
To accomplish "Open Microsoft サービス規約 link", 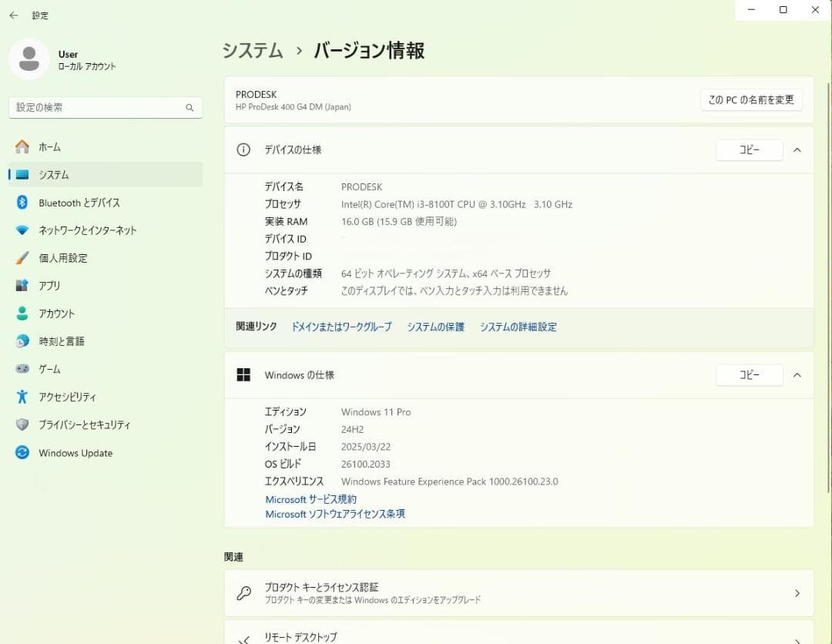I will 311,499.
